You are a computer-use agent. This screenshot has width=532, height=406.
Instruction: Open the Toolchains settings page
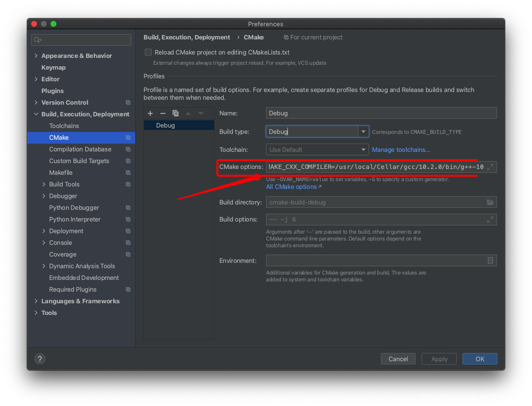[64, 126]
